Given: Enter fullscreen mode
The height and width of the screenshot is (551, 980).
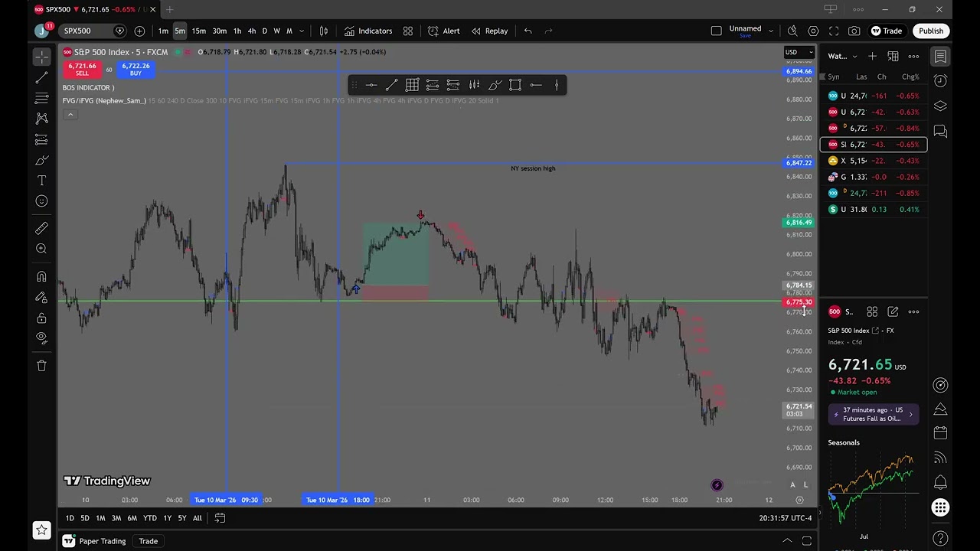Looking at the screenshot, I should (834, 31).
